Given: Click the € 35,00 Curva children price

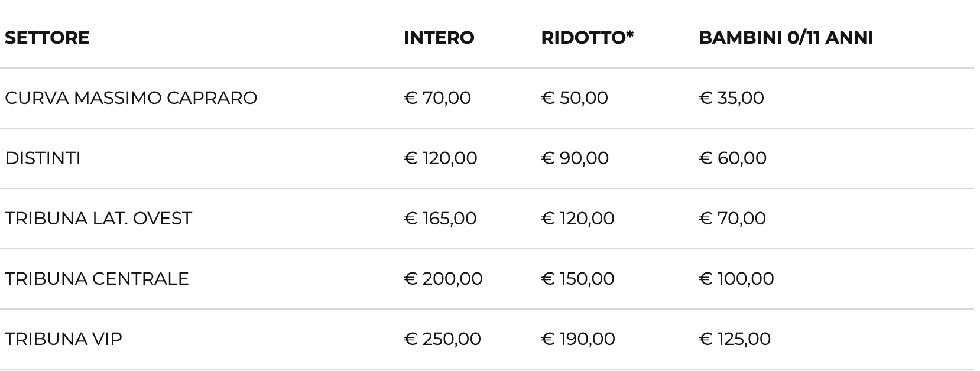Looking at the screenshot, I should tap(731, 98).
